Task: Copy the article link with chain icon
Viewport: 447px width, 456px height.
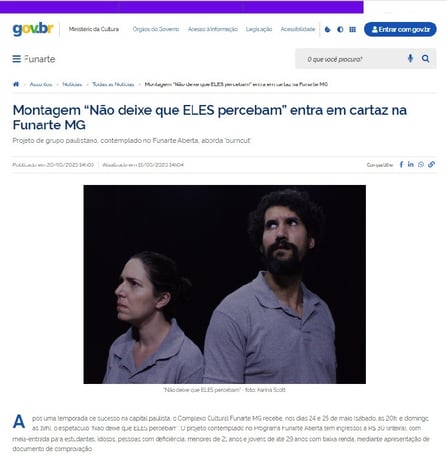Action: pyautogui.click(x=431, y=164)
